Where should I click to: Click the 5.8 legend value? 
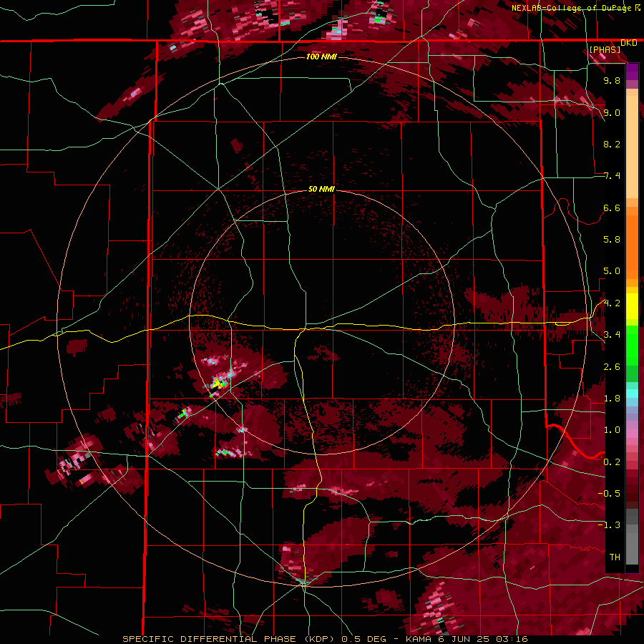coord(612,240)
